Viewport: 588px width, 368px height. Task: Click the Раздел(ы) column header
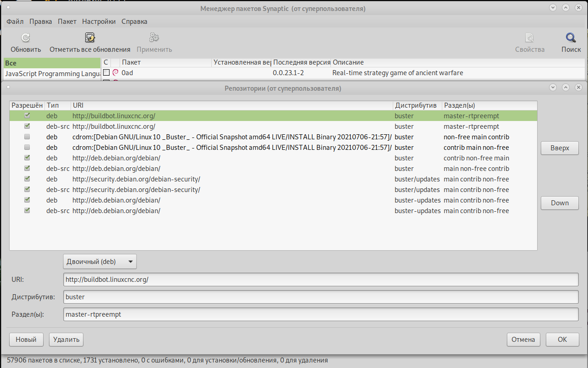pos(489,105)
